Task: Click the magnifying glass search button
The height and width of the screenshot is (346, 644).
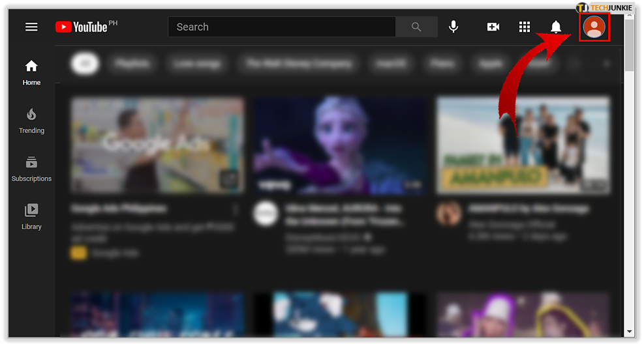Action: (416, 27)
